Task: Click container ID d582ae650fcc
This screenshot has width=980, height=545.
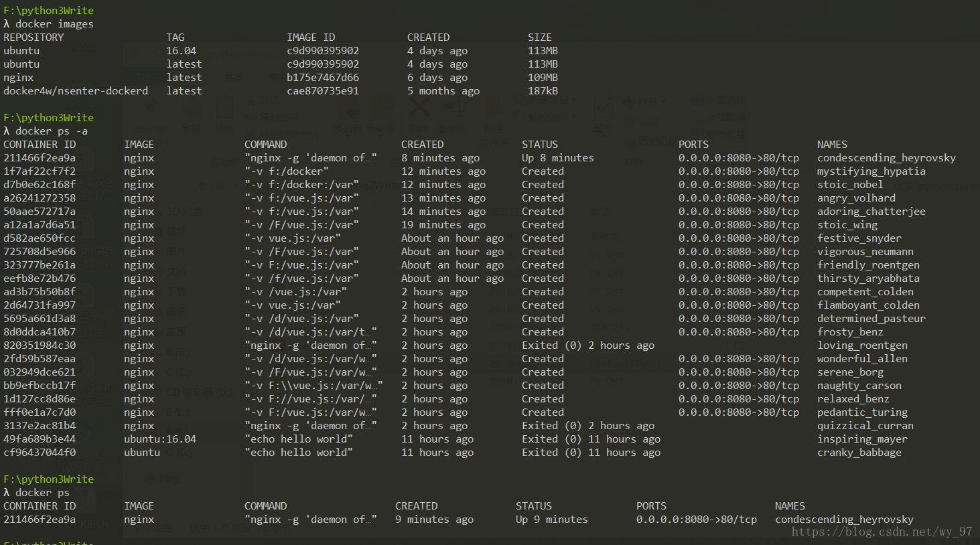Action: [40, 238]
